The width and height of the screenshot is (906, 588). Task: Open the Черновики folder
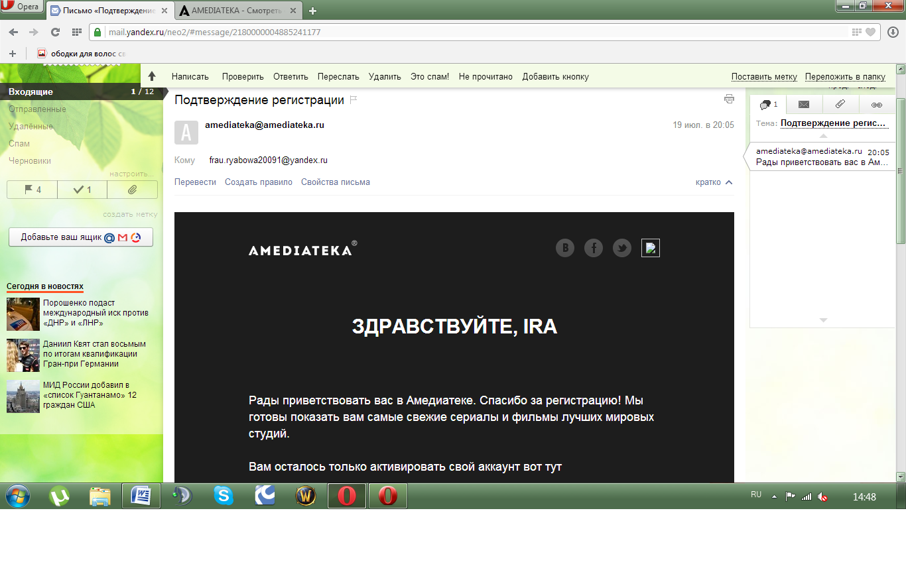(x=30, y=160)
